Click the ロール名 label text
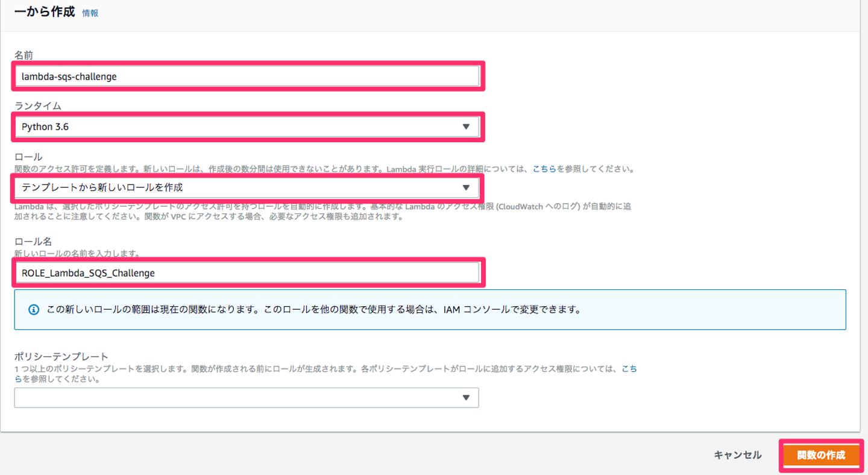Viewport: 868px width, 475px height. click(33, 242)
